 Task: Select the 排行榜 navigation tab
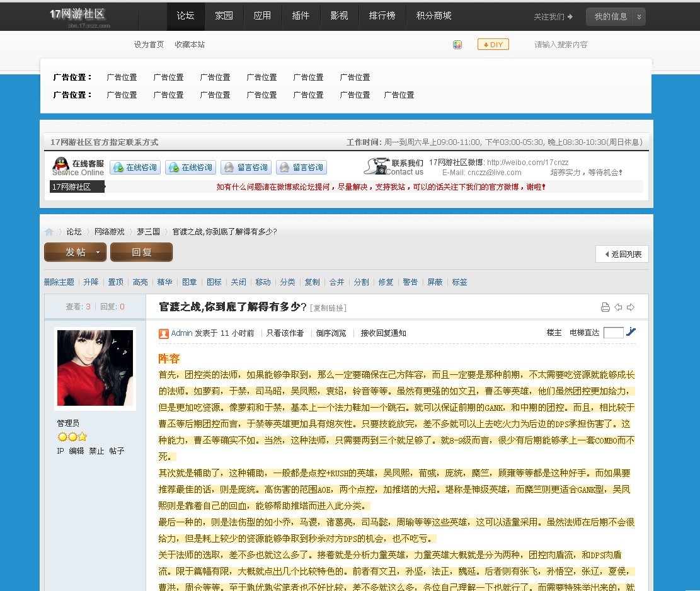pyautogui.click(x=382, y=16)
